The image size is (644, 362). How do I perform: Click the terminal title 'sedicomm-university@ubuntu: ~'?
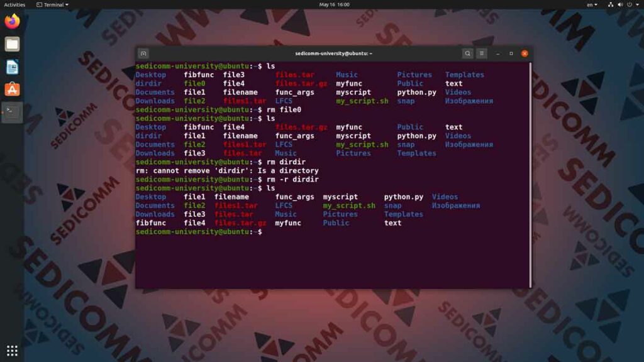click(x=333, y=53)
